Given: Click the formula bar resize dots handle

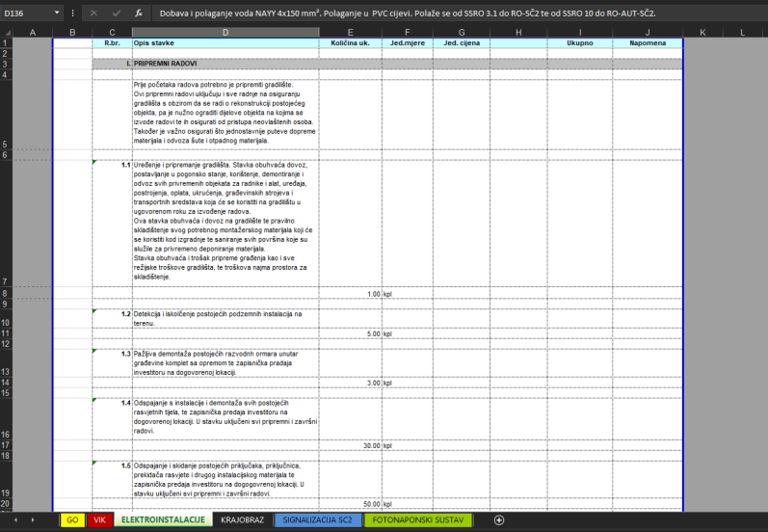Looking at the screenshot, I should tap(73, 13).
